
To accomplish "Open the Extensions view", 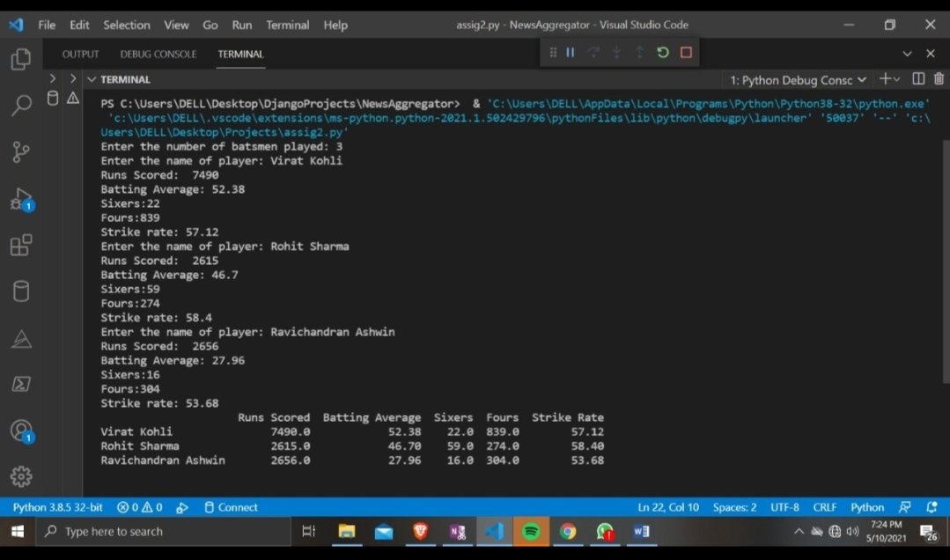I will tap(21, 245).
